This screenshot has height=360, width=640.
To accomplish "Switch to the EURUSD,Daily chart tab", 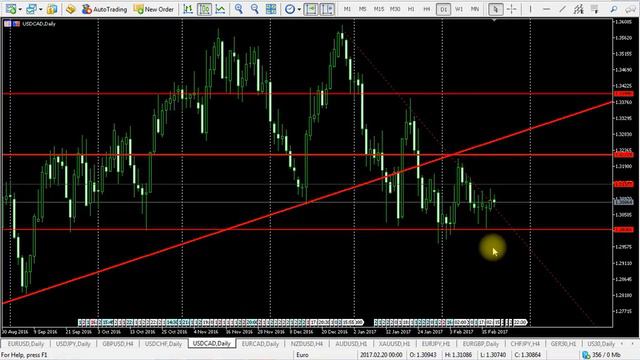I will click(x=26, y=344).
